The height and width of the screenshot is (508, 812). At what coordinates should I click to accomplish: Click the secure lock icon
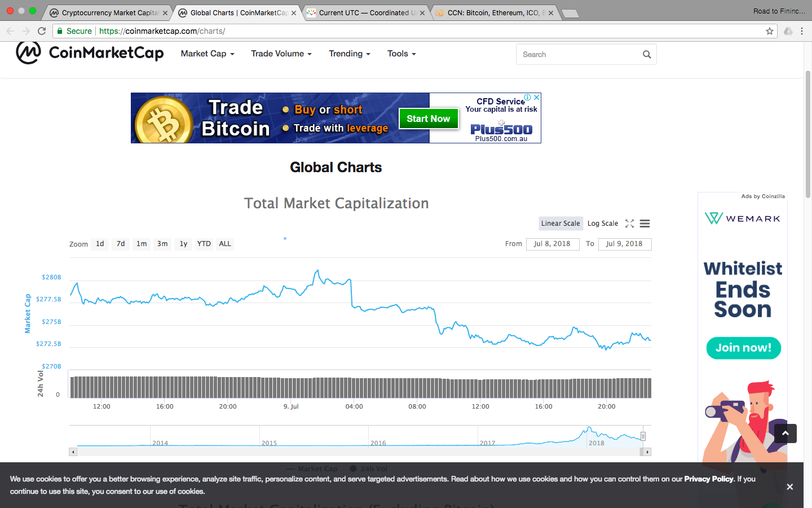click(60, 31)
